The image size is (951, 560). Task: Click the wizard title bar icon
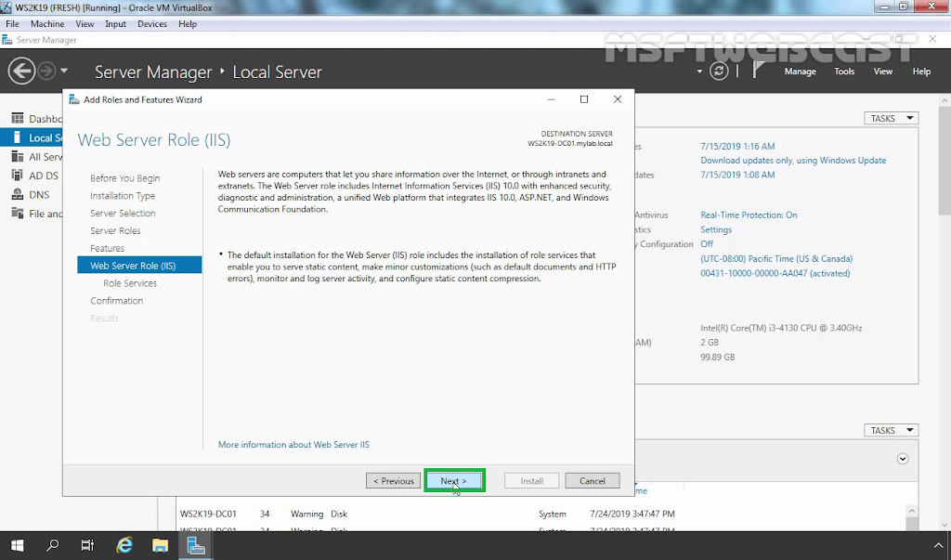coord(74,99)
